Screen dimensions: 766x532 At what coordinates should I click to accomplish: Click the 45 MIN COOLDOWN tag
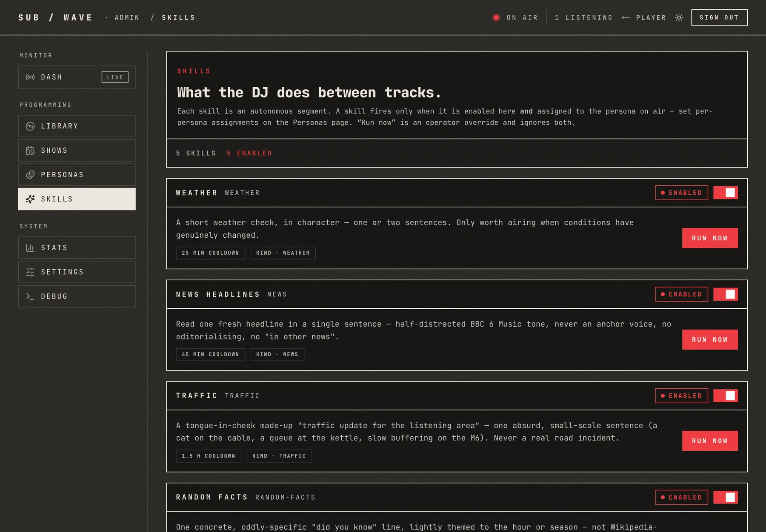(211, 355)
